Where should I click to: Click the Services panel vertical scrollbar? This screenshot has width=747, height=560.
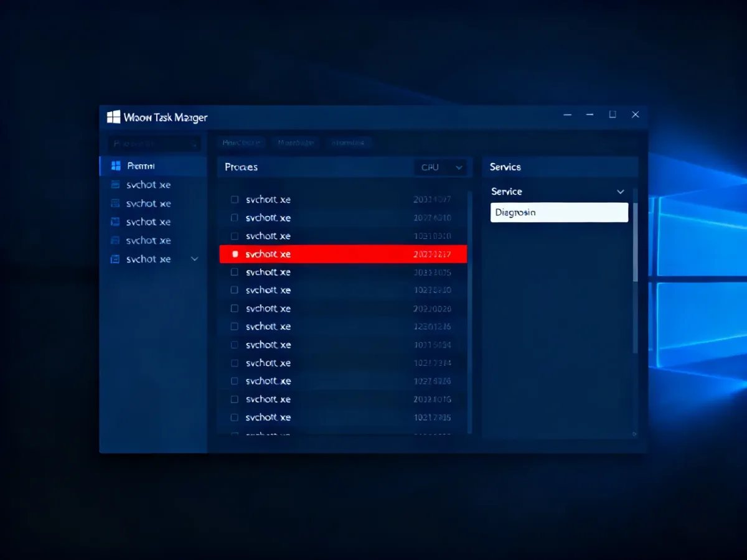click(635, 243)
